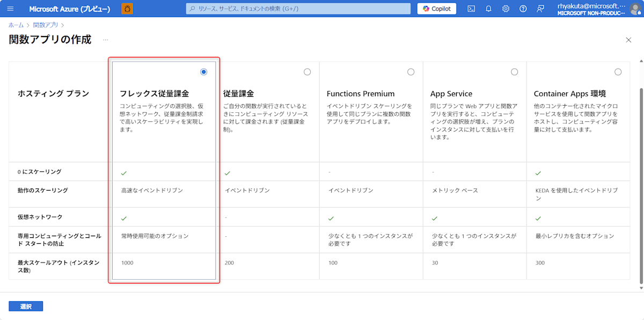This screenshot has width=644, height=320.
Task: Click the ホスティング プラン label
Action: [x=53, y=93]
